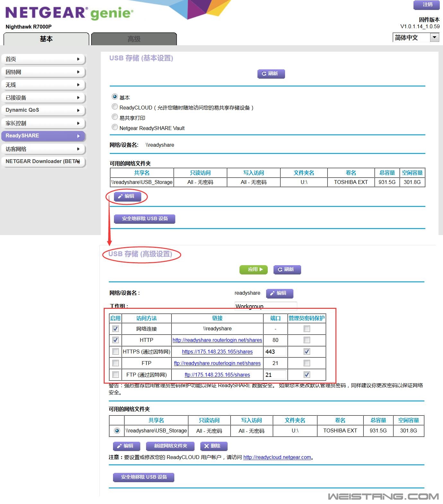Open http://readyshare.routerlogin.net/shares link
Viewport: 443px width, 504px height.
pyautogui.click(x=217, y=340)
